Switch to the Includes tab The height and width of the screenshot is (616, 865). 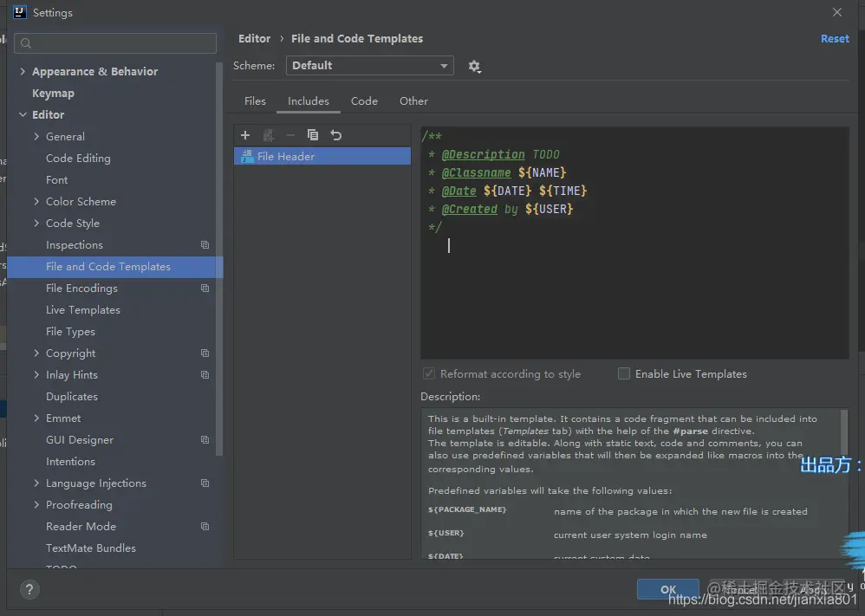[309, 101]
